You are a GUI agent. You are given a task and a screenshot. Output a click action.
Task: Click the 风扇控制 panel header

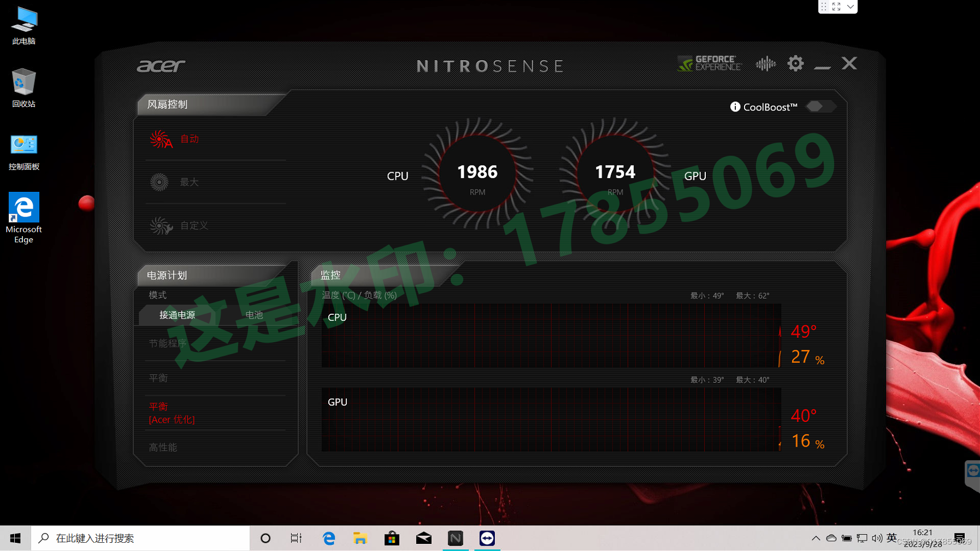click(x=167, y=104)
